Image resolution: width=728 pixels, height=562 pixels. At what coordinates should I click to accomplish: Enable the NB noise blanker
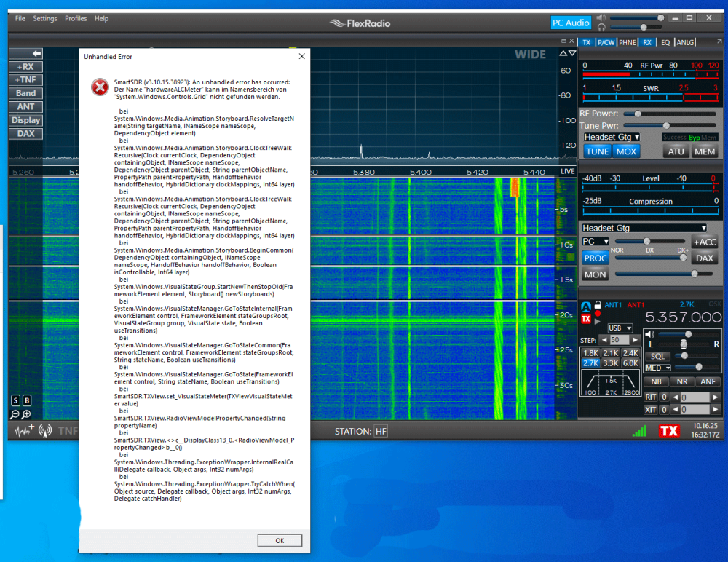click(656, 381)
